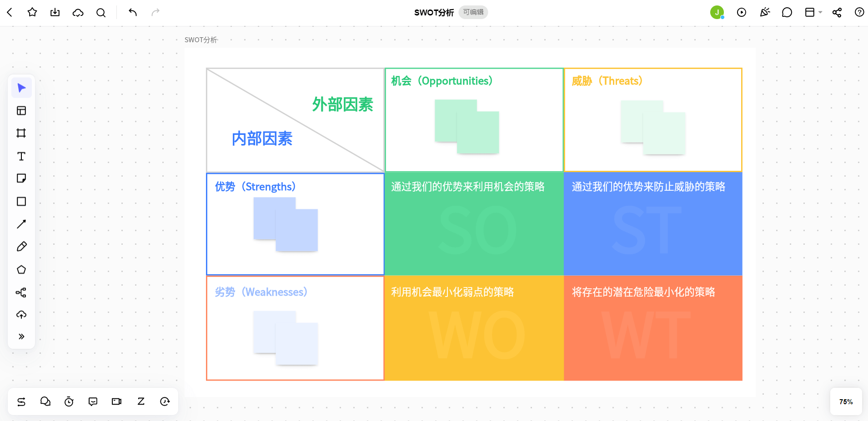Select the pen drawing tool
The height and width of the screenshot is (421, 868).
21,247
